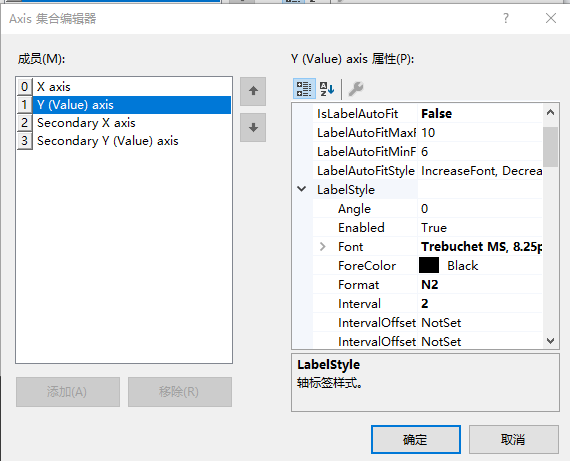Expand the Font property
570x461 pixels.
(x=322, y=246)
